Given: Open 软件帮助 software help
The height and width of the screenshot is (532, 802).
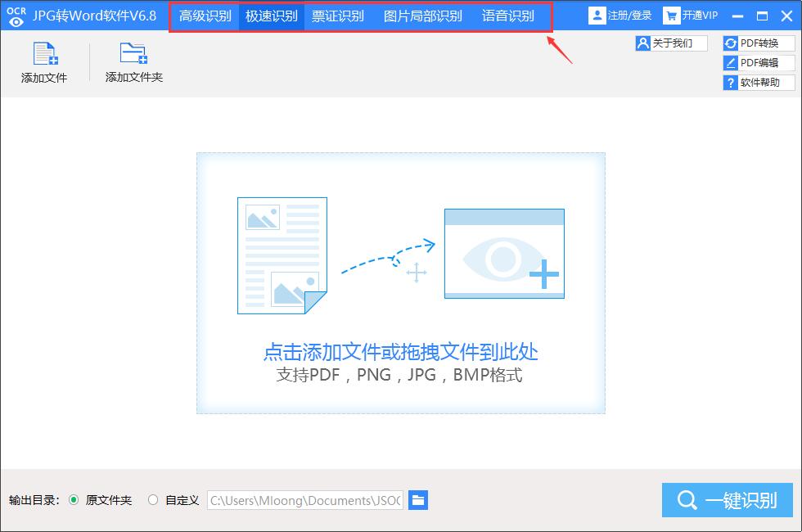Looking at the screenshot, I should click(731, 83).
